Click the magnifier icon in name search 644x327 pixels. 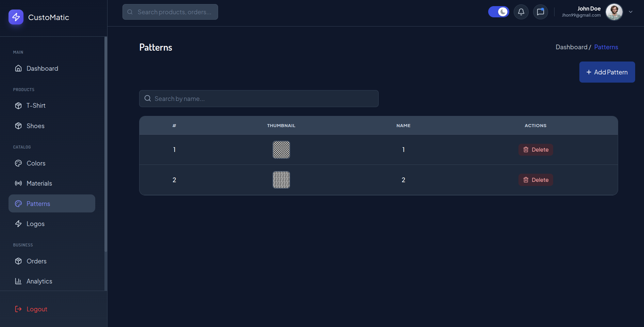[148, 99]
